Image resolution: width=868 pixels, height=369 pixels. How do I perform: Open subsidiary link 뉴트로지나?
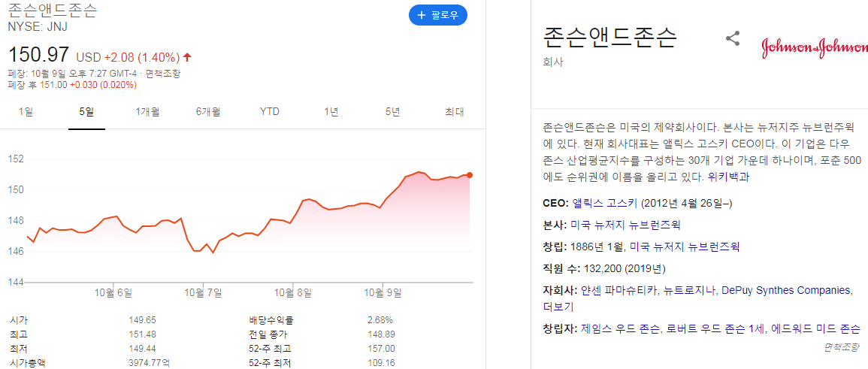(x=690, y=290)
